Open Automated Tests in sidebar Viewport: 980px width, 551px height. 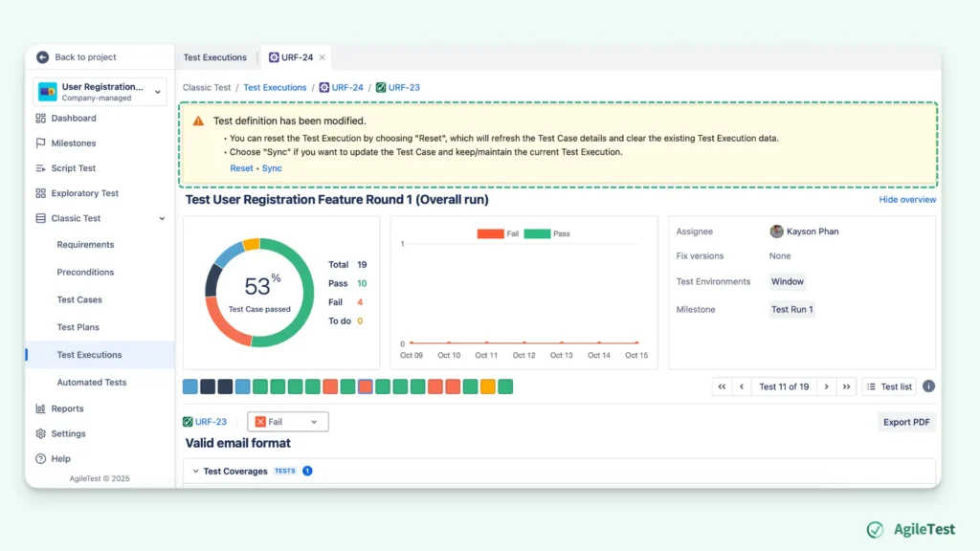click(x=92, y=383)
